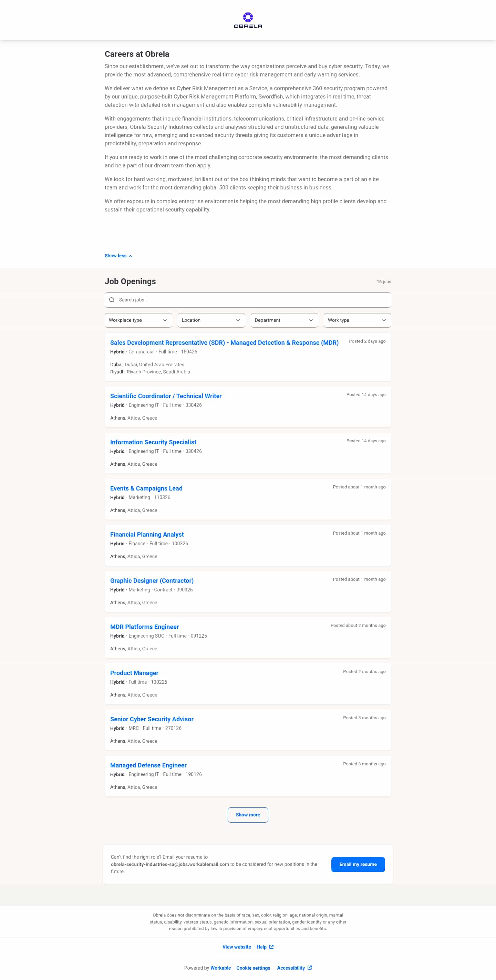Viewport: 496px width, 980px height.
Task: Open Graphic Designer (Contractor) job
Action: (x=152, y=580)
